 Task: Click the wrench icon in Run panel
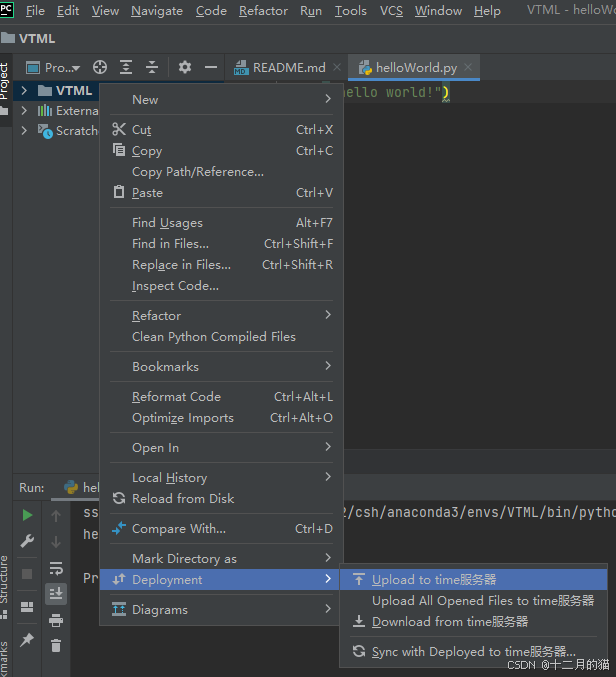pyautogui.click(x=27, y=542)
